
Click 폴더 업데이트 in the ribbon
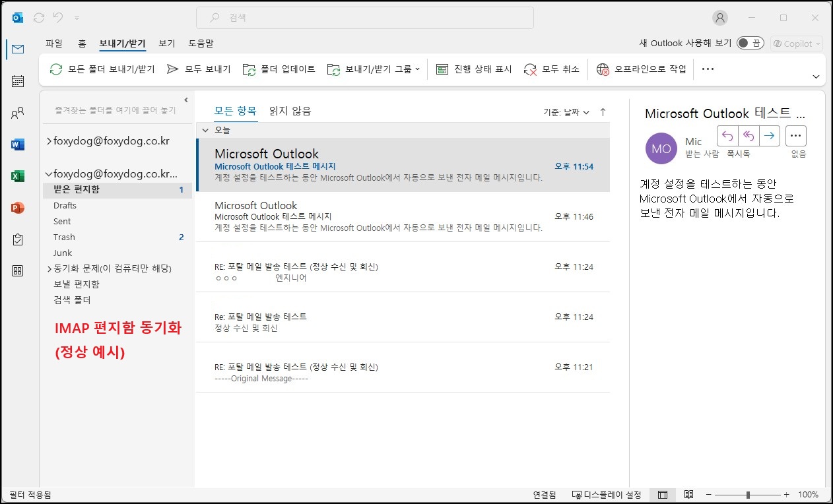[279, 69]
